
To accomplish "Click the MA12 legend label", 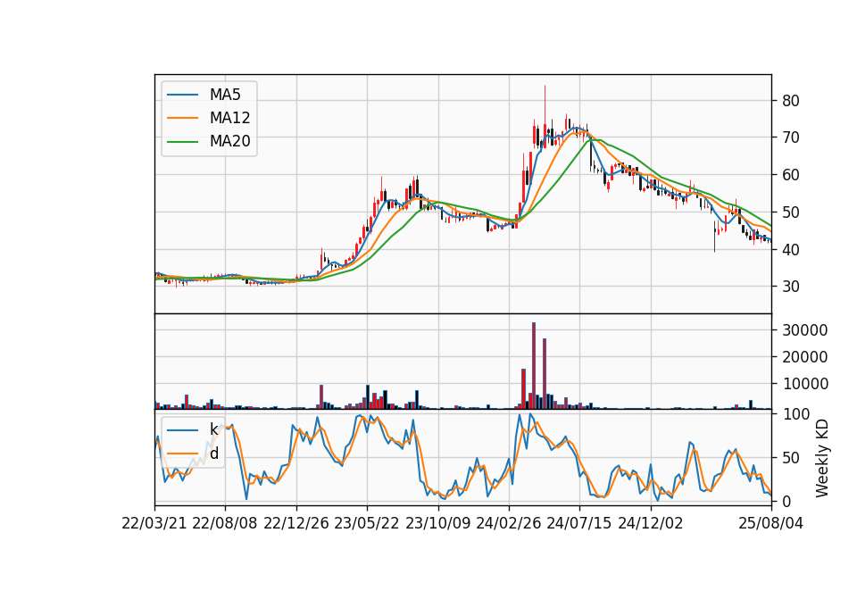I will [229, 118].
